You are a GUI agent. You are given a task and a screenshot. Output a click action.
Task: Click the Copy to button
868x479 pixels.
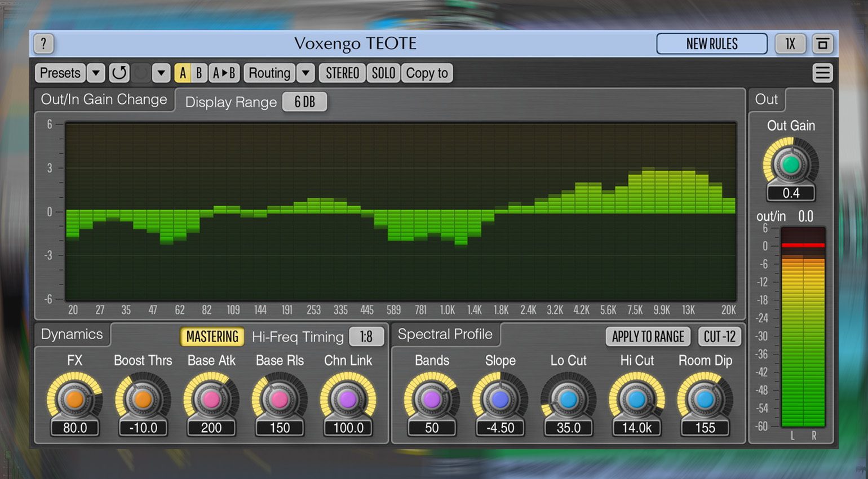(x=427, y=73)
